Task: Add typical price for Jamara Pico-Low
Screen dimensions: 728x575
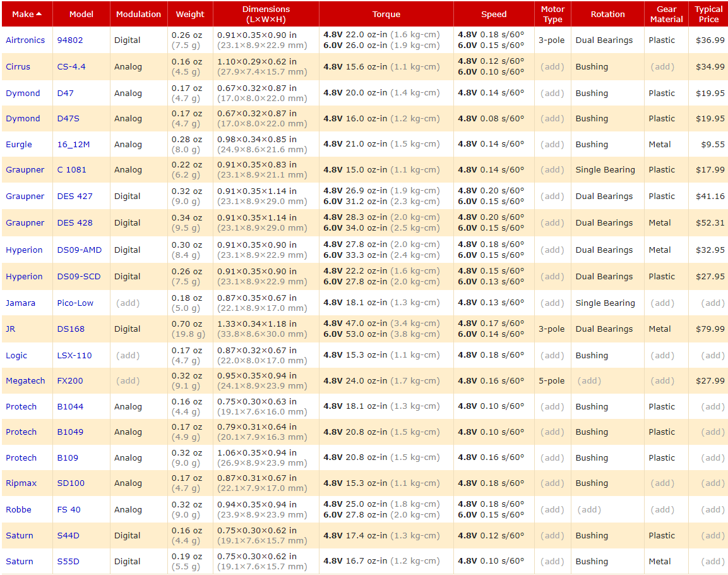Action: 713,303
